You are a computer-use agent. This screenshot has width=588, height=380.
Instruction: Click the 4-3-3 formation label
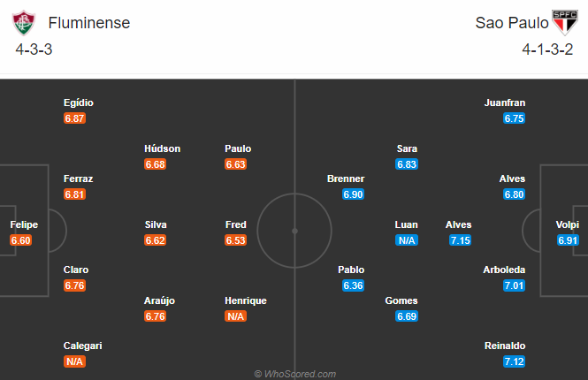pyautogui.click(x=34, y=49)
